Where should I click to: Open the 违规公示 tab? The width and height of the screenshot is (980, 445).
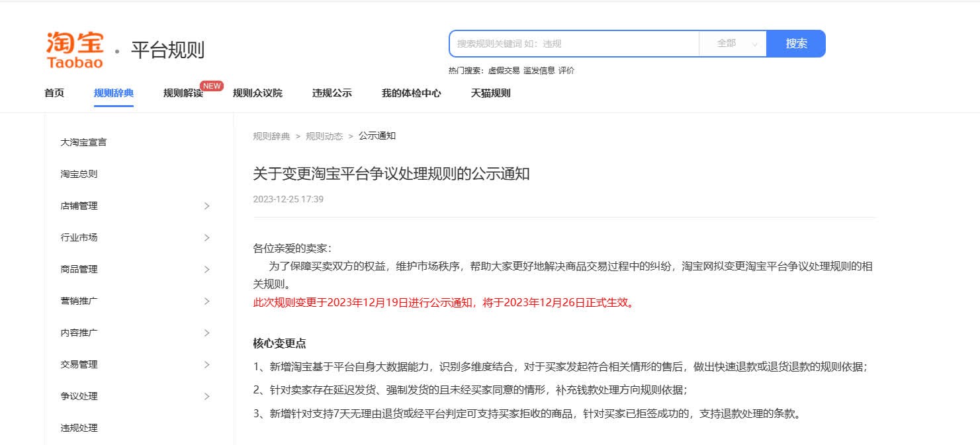coord(332,93)
